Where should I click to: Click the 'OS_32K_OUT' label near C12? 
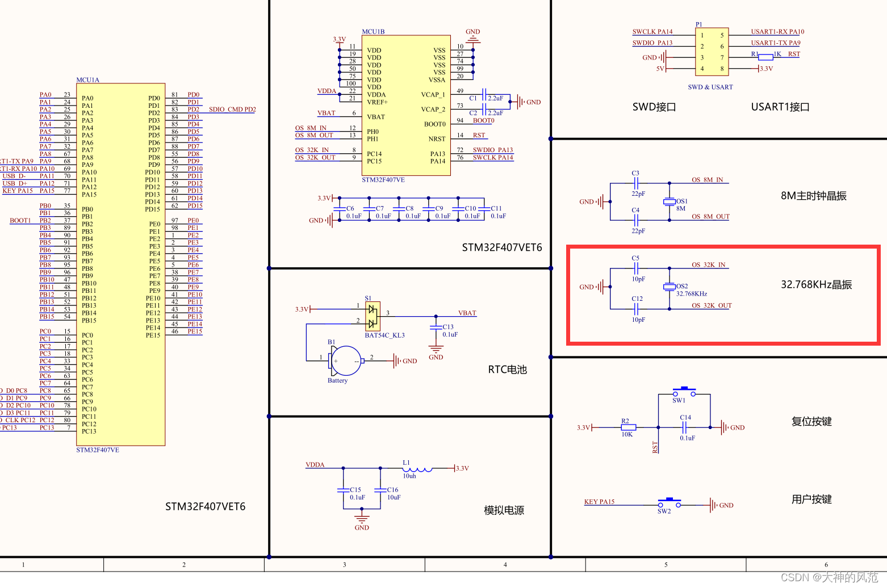712,306
